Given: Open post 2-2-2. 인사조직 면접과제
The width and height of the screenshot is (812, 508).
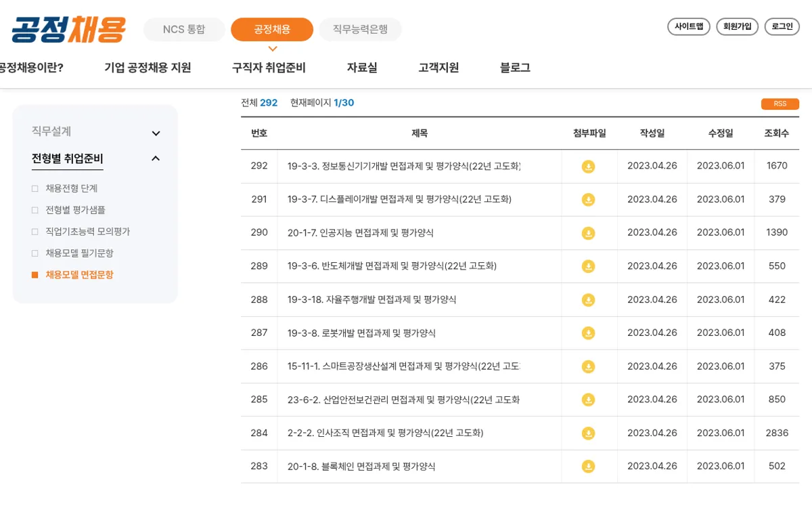Looking at the screenshot, I should (x=385, y=433).
